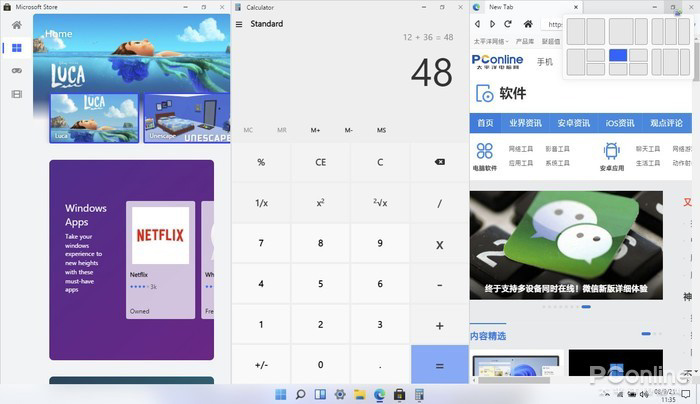Click the 手机 link next to PConline logo
The height and width of the screenshot is (404, 700).
tap(544, 62)
